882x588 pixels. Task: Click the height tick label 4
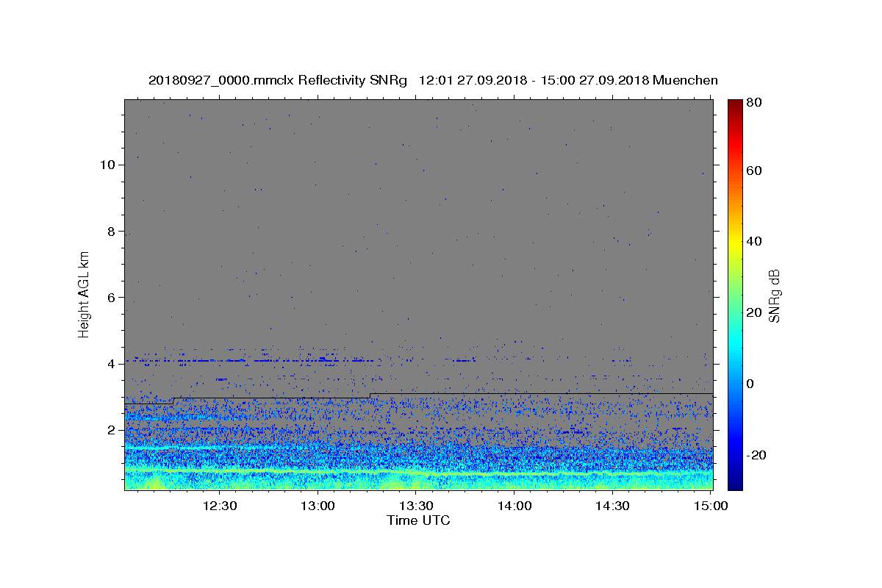click(x=112, y=364)
